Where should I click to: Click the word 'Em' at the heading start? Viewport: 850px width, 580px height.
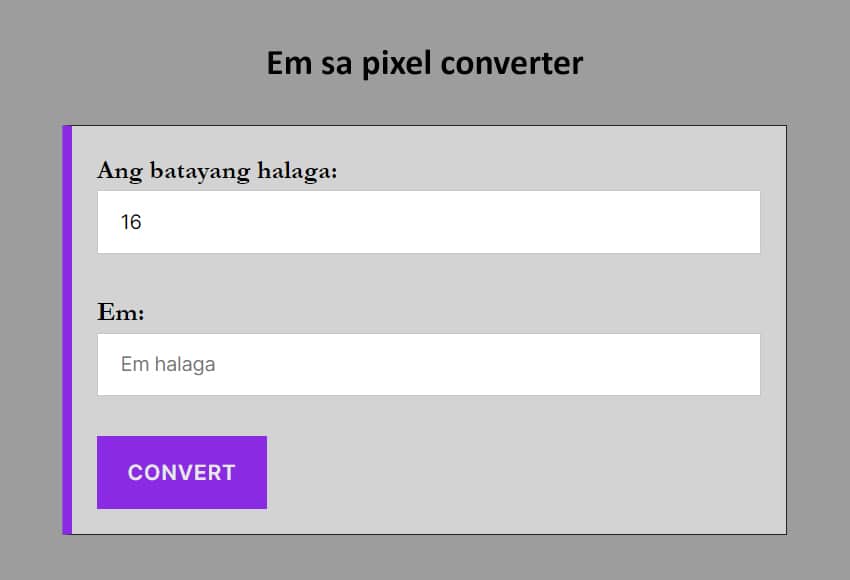pos(286,64)
